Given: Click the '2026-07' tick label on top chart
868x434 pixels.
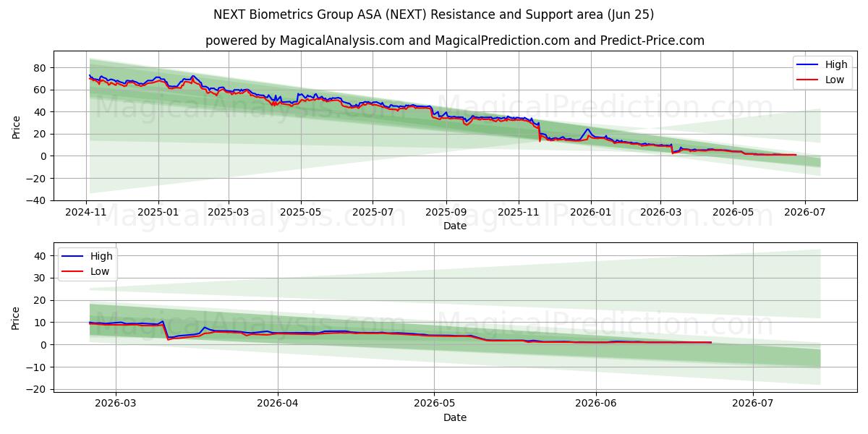Looking at the screenshot, I should (x=804, y=213).
